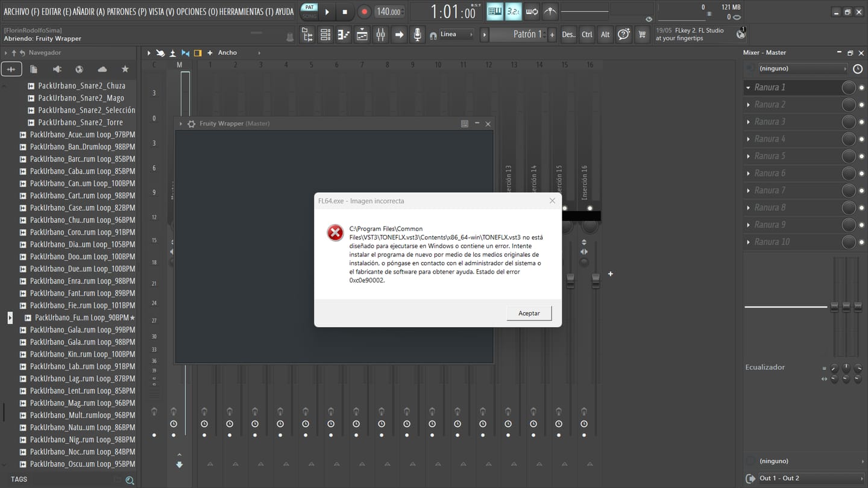The image size is (868, 488).
Task: Click the Inserción 16 volume fader
Action: 596,281
